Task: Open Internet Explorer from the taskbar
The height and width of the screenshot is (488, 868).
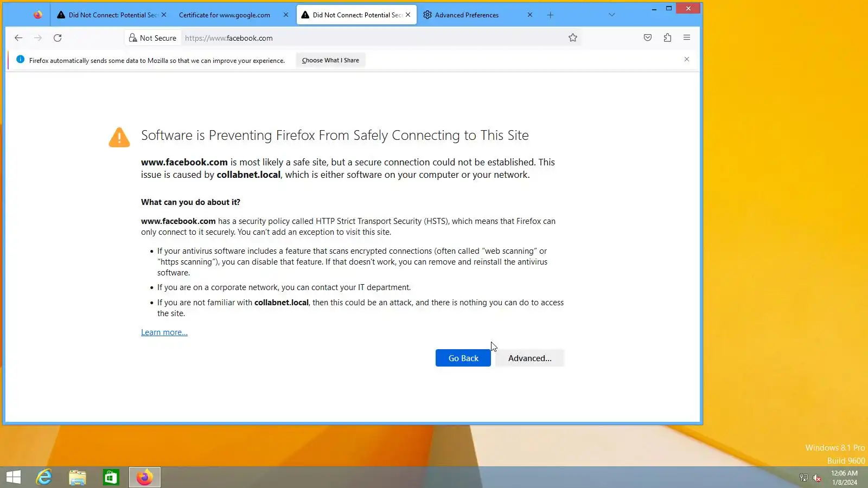Action: 44,477
